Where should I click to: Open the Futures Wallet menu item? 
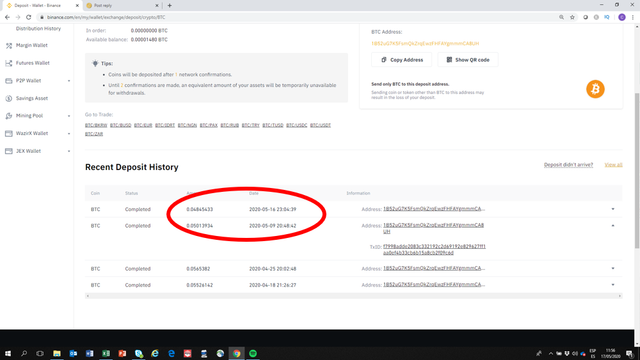pyautogui.click(x=33, y=63)
